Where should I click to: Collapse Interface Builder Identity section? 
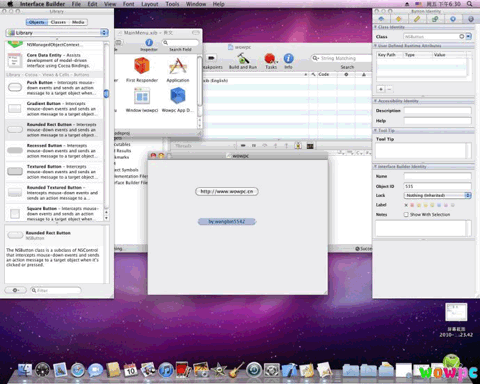(375, 166)
